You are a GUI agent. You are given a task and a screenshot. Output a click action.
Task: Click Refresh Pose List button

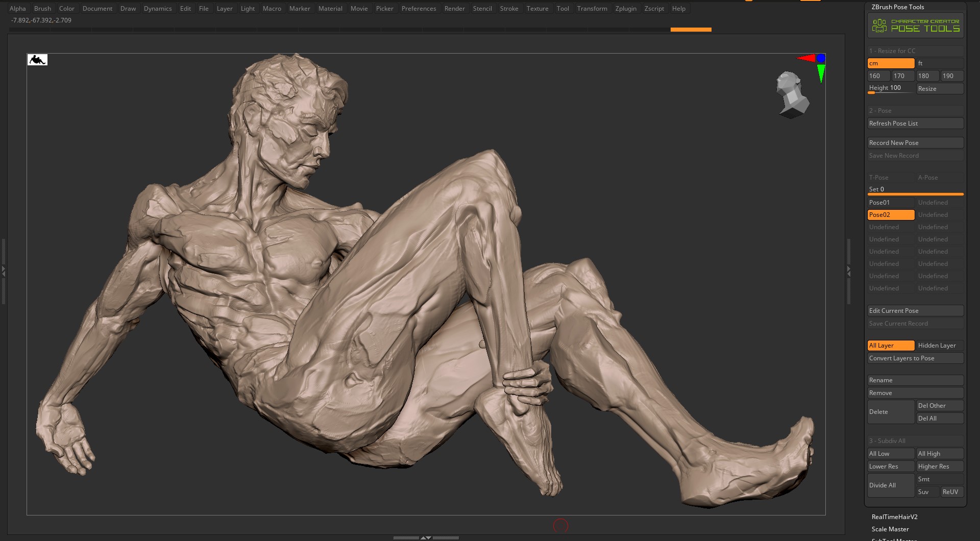tap(916, 124)
